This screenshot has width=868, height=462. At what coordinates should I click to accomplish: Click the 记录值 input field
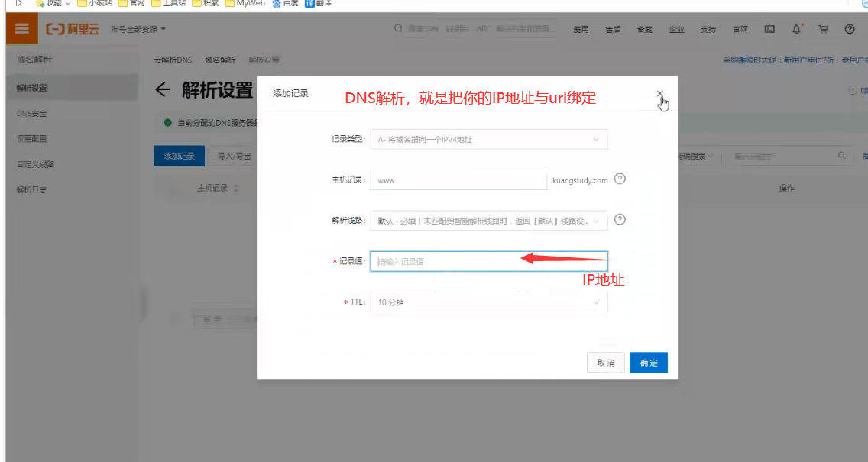pyautogui.click(x=489, y=261)
